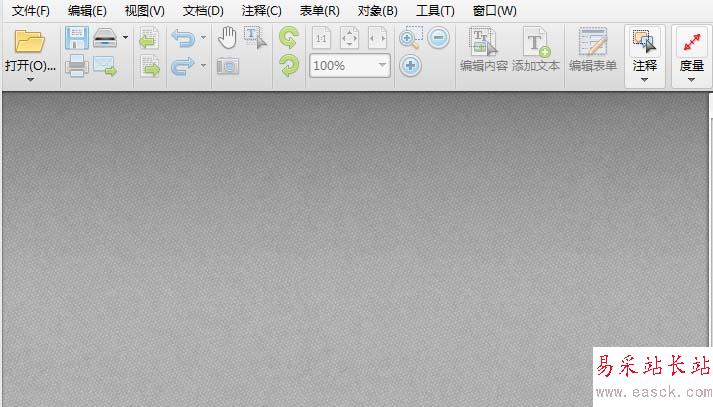Select the marquee zoom tool
Viewport: 713px width, 407px height.
[411, 38]
